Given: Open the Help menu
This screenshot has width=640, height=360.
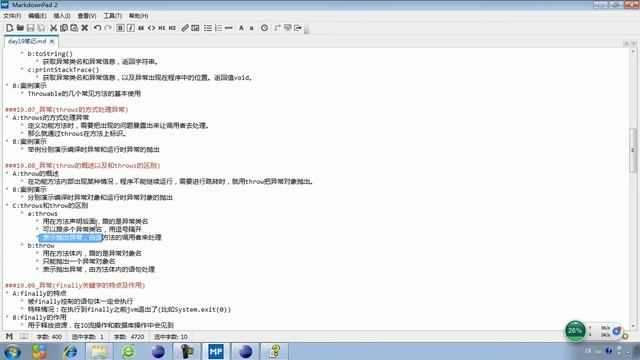Looking at the screenshot, I should 138,16.
